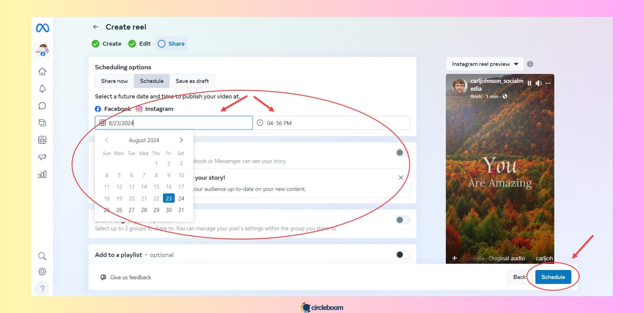Pause the reel preview
Viewport: 644px width, 313px height.
[529, 83]
